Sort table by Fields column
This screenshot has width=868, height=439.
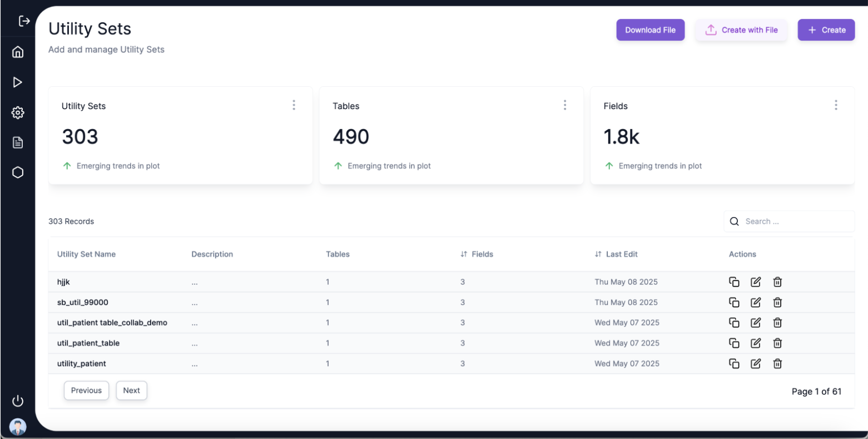tap(477, 254)
